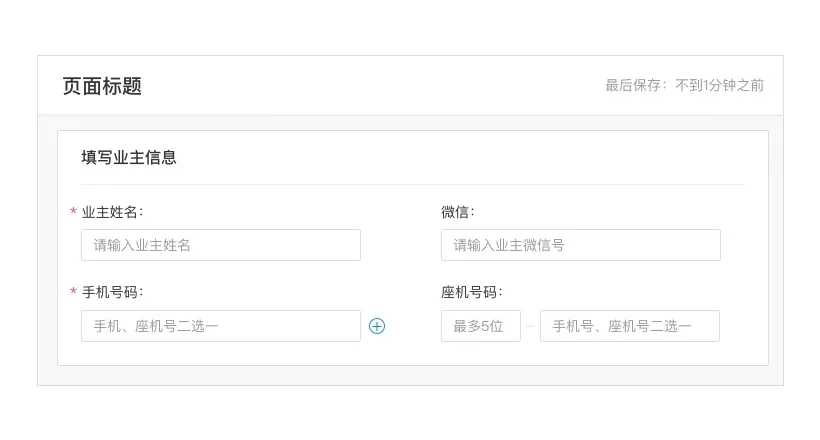Click the 最多5位 area code field
This screenshot has height=440, width=820.
coord(481,326)
